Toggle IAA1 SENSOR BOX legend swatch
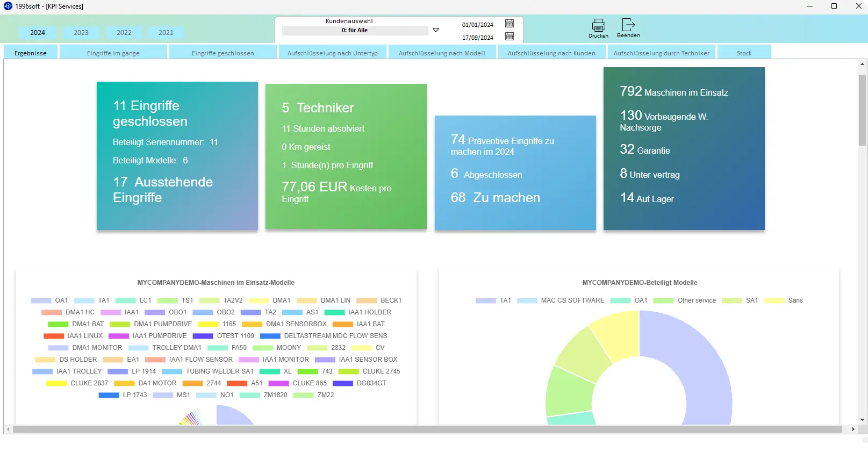Screen dimensions: 868x459 pos(325,360)
